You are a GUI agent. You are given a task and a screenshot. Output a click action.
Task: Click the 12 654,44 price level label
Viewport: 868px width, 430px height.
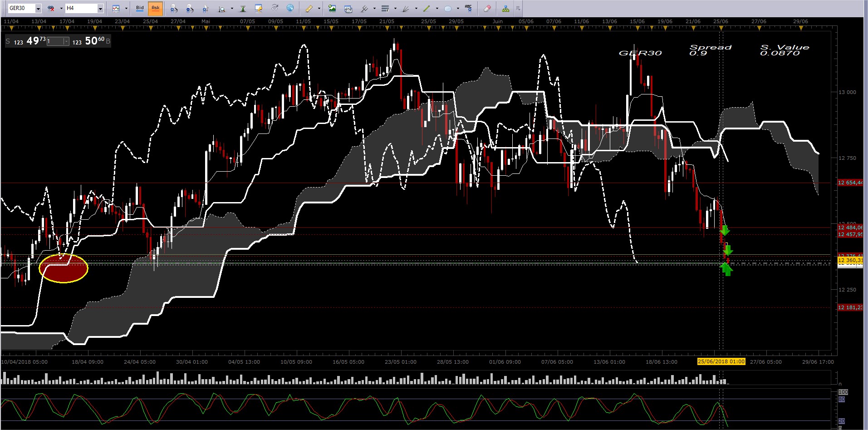(850, 183)
